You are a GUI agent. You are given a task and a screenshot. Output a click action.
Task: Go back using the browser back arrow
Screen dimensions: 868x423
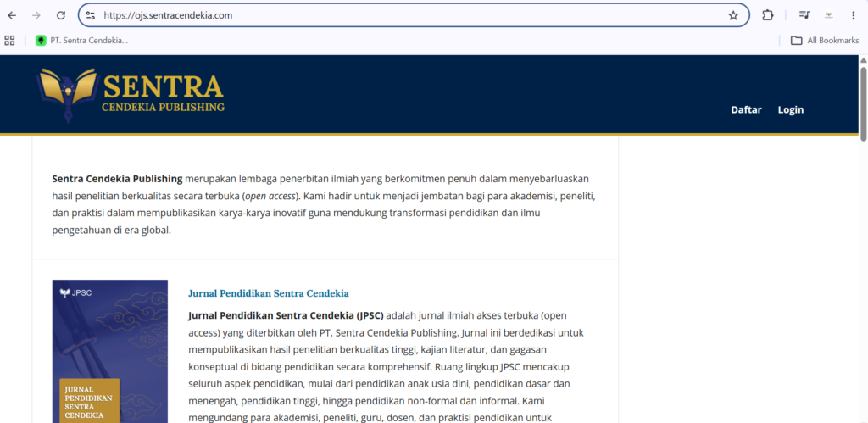[x=12, y=15]
